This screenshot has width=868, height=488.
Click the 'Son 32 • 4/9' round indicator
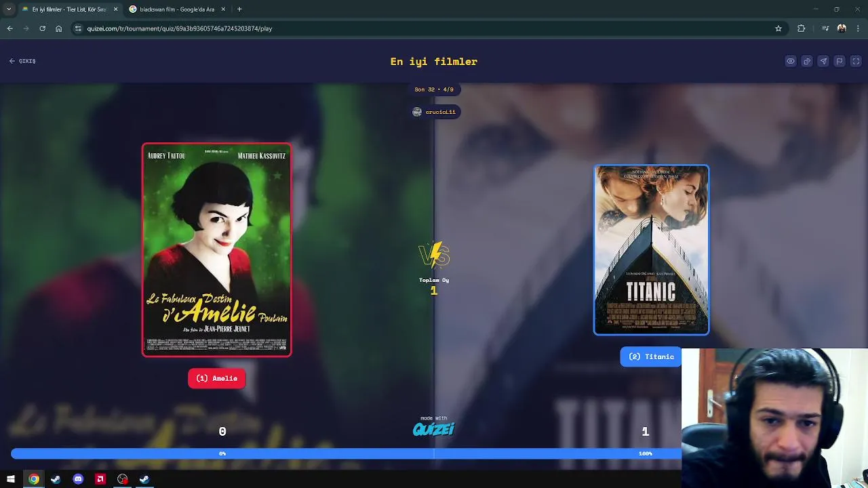point(434,89)
